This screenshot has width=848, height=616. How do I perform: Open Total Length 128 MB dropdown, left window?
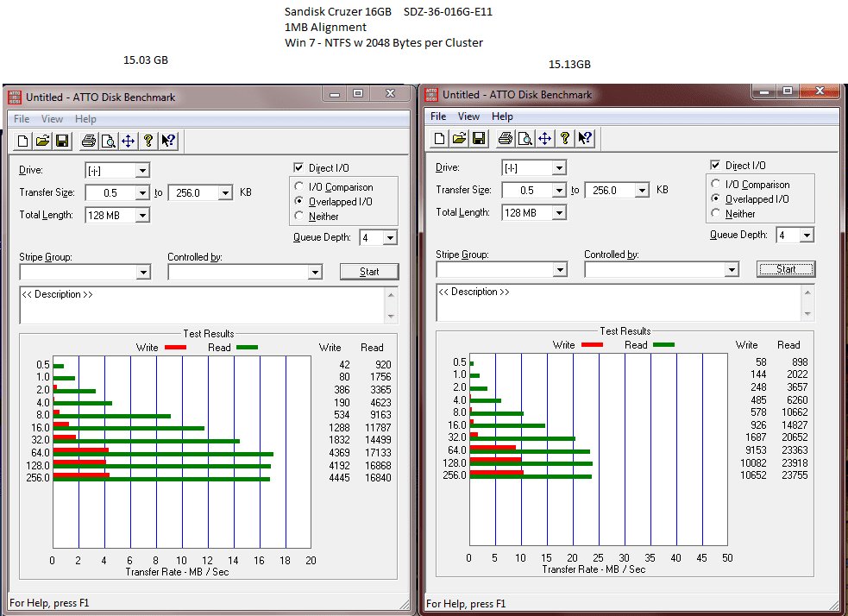pos(142,215)
